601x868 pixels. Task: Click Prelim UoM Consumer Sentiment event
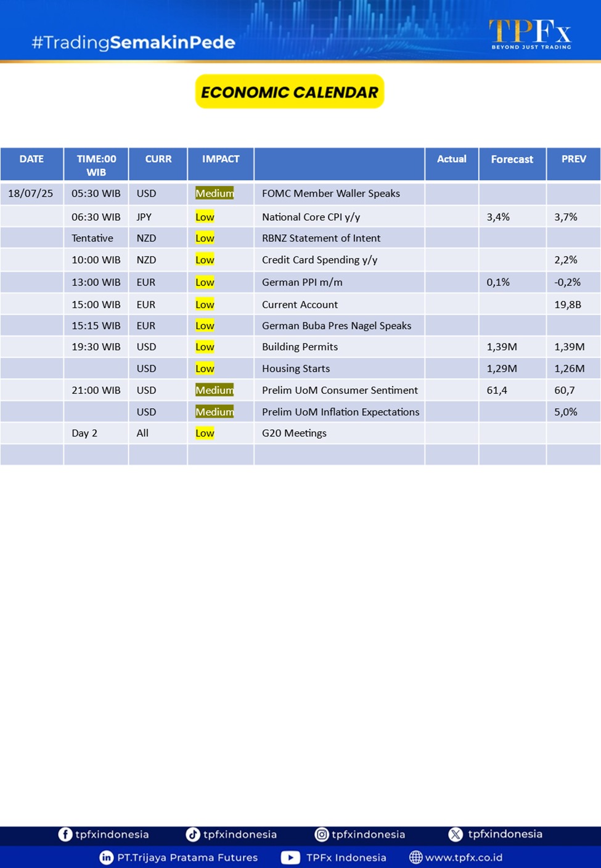(340, 390)
